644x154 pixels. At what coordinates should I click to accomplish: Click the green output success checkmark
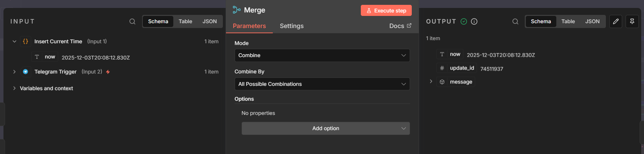[464, 21]
